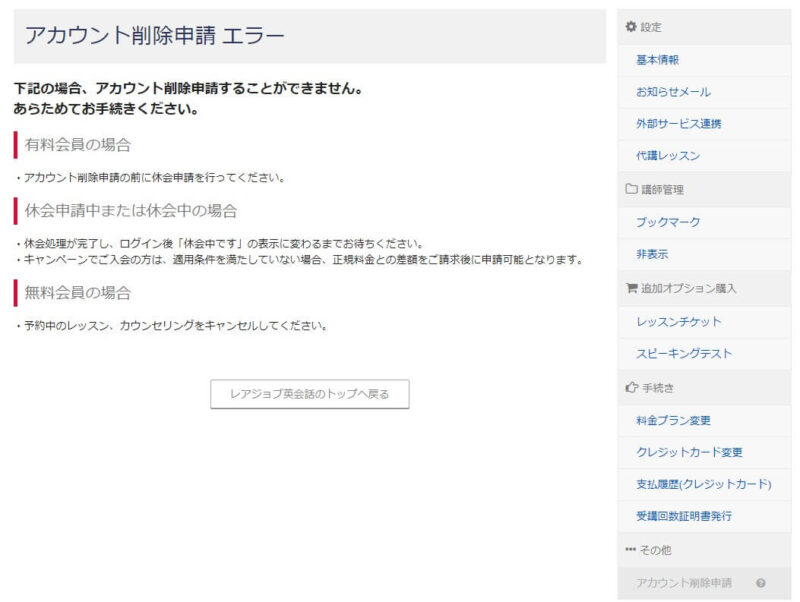Click the 講師管理 section header
This screenshot has height=602, width=800.
(704, 190)
